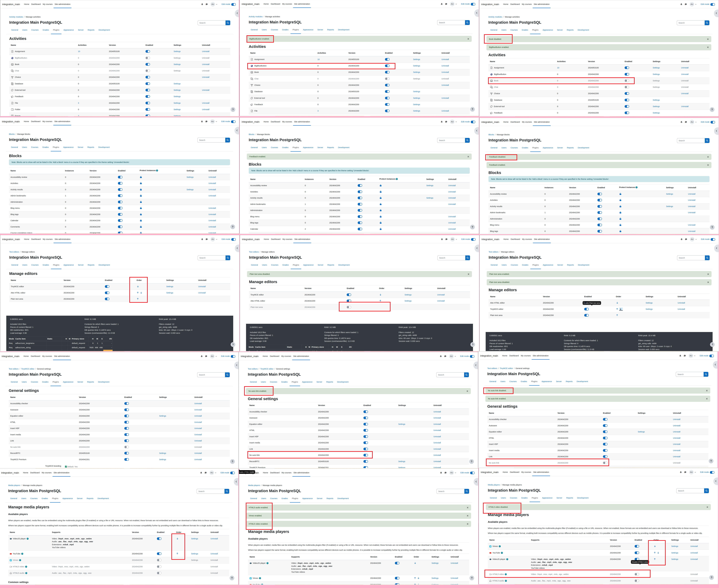Screen dimensions: 719x588
Task: Open AU user menu in "Feedback disabled" panel
Action: (693, 122)
